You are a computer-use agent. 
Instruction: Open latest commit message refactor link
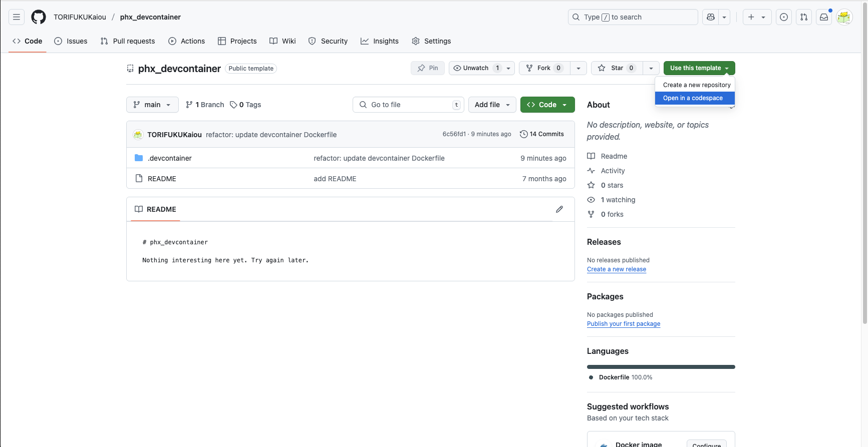click(x=271, y=135)
